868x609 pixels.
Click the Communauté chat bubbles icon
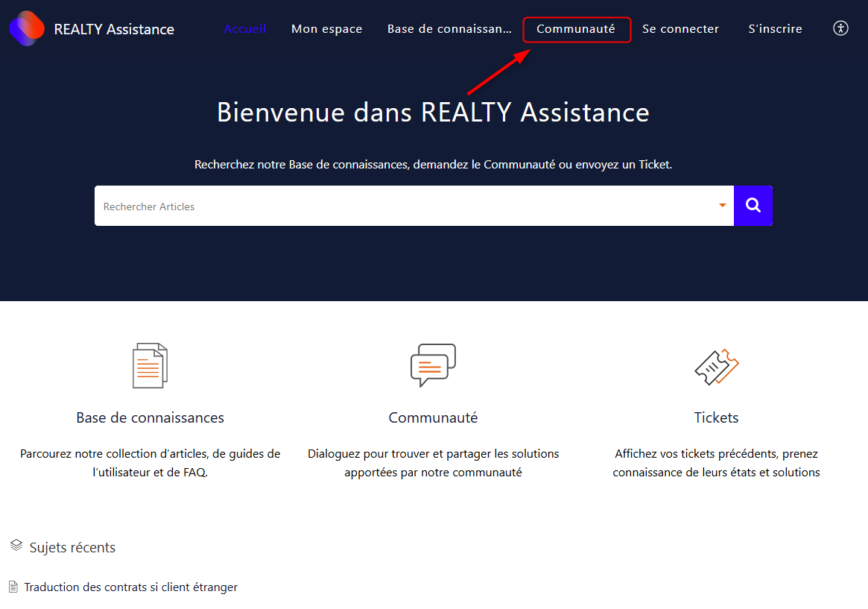click(x=433, y=365)
